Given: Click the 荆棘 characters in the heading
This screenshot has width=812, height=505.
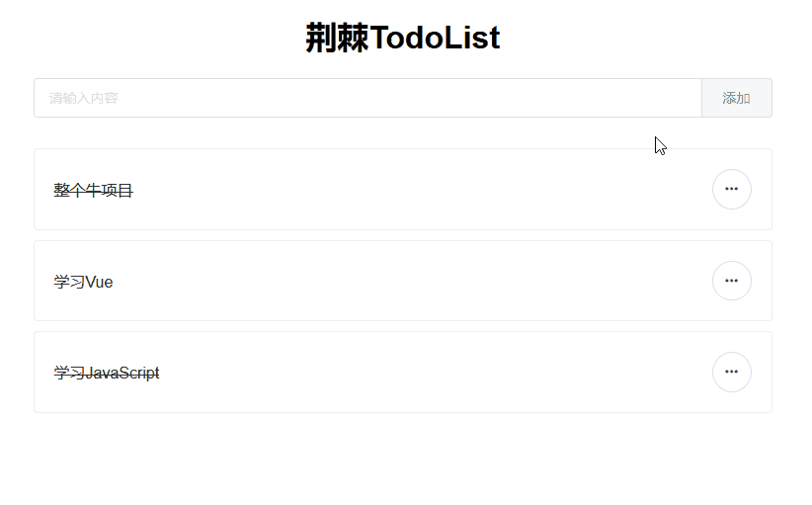Looking at the screenshot, I should [337, 39].
